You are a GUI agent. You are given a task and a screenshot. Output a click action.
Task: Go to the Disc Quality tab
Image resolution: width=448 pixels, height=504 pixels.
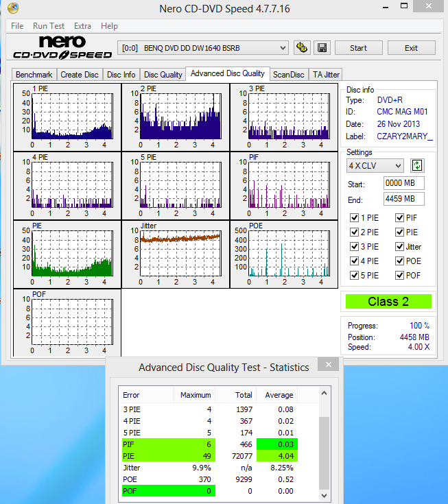(x=163, y=75)
